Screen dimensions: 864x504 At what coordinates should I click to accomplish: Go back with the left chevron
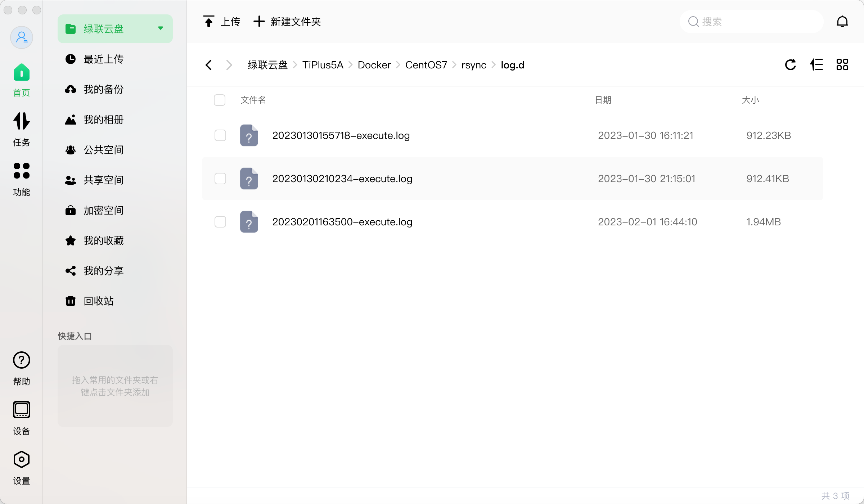(208, 65)
